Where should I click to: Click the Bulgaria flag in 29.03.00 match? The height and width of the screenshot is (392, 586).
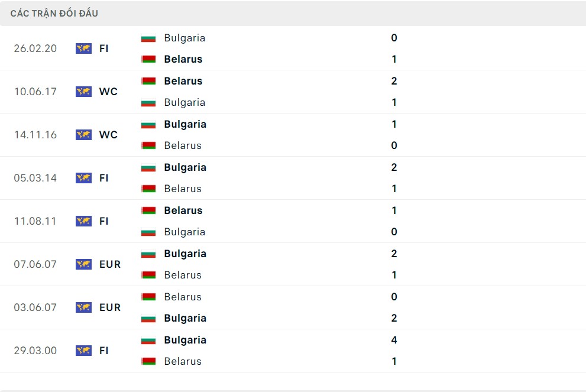pos(148,341)
